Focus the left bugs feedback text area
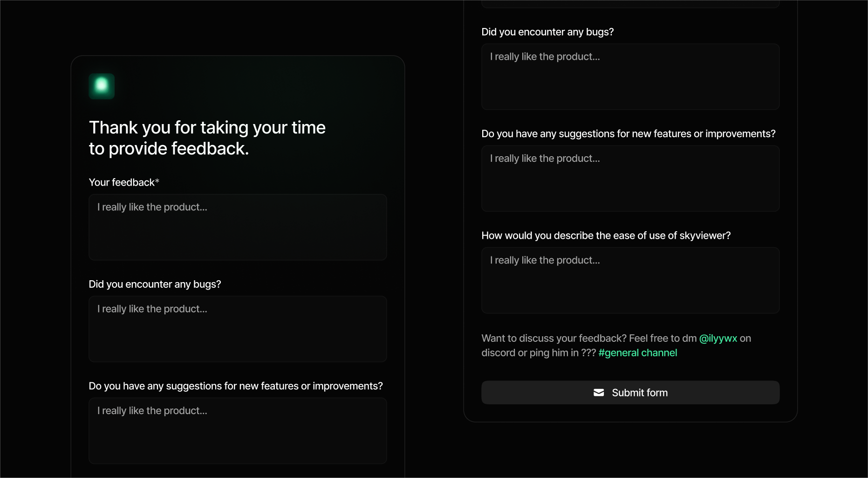The width and height of the screenshot is (868, 478). pos(237,329)
